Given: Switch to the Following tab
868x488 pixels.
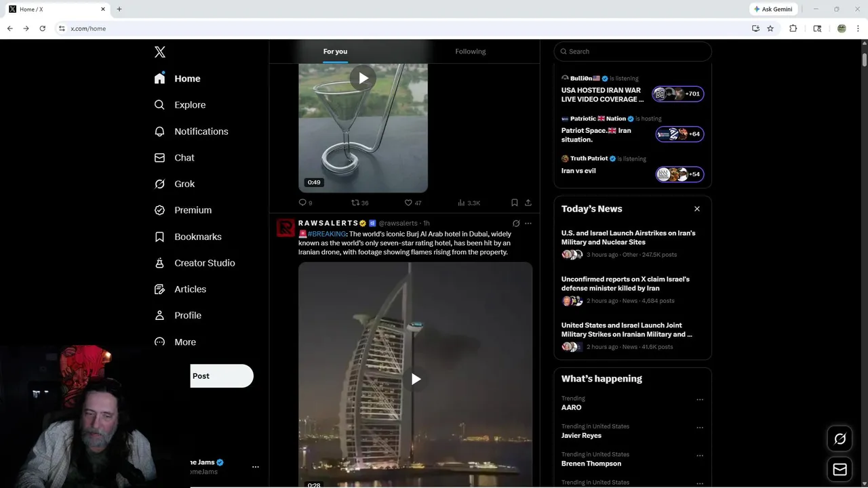Looking at the screenshot, I should tap(471, 52).
